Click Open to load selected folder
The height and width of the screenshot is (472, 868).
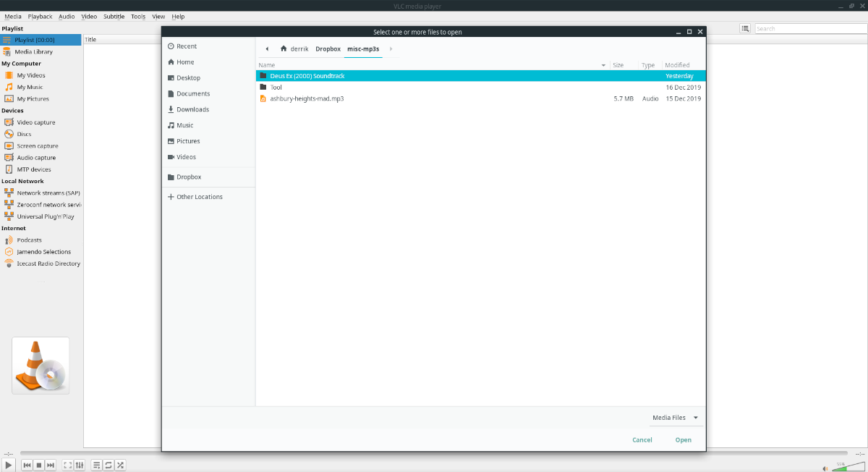tap(683, 439)
